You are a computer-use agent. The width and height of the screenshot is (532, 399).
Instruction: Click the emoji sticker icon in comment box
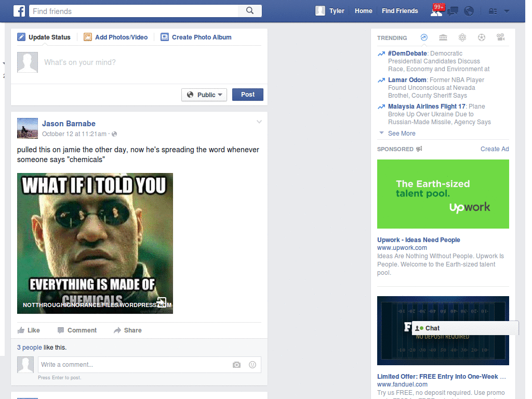[252, 365]
